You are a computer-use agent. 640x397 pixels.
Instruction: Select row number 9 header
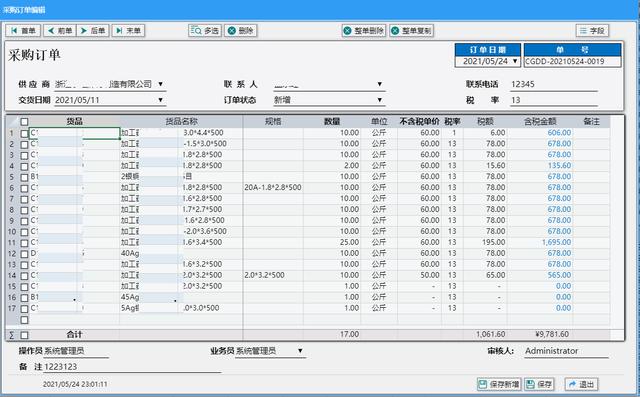(11, 221)
